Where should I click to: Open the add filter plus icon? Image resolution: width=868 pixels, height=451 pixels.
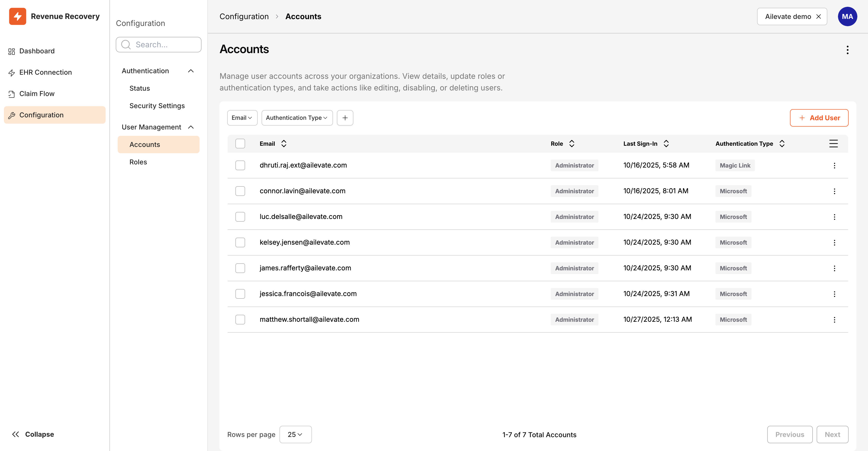pyautogui.click(x=345, y=117)
